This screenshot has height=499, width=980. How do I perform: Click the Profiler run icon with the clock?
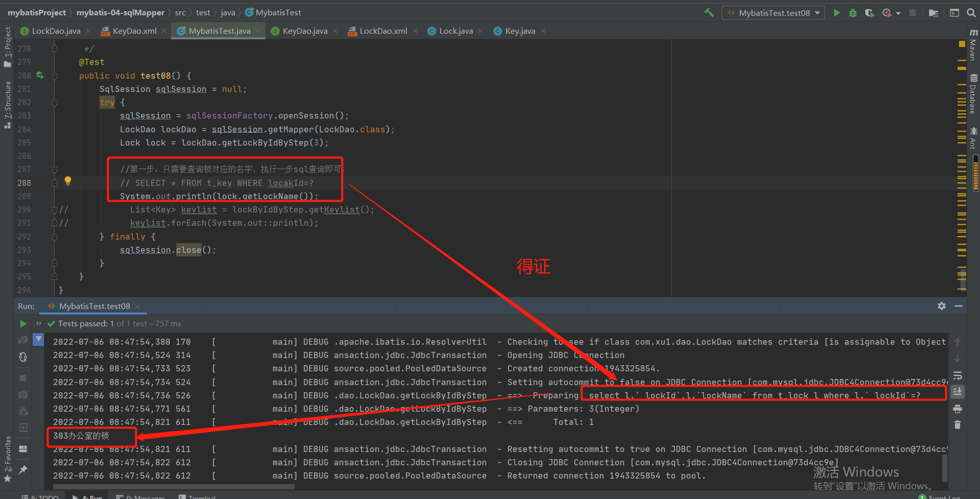point(887,13)
